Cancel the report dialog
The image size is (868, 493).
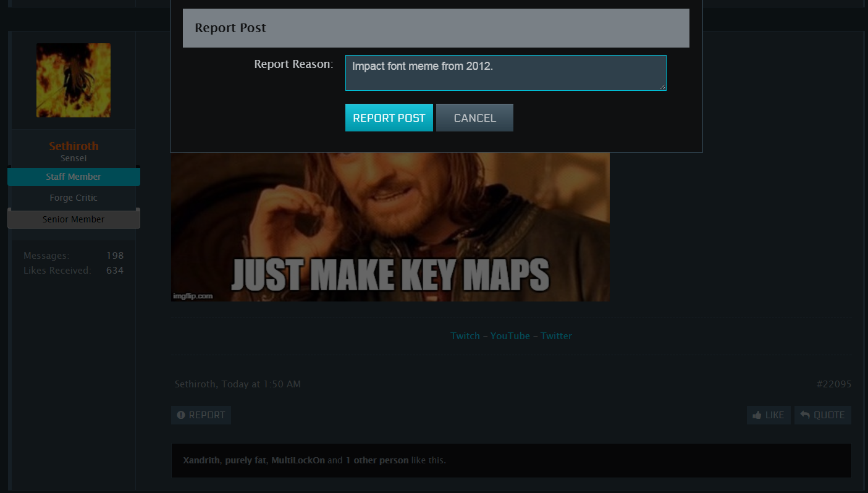[474, 117]
